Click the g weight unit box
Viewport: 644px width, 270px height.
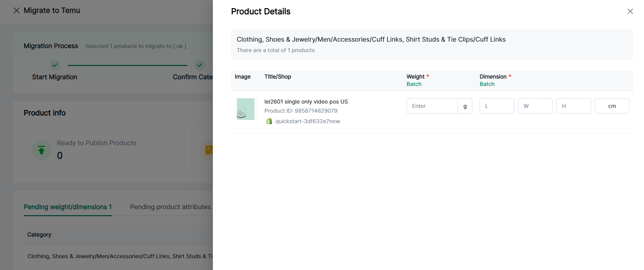pos(465,106)
